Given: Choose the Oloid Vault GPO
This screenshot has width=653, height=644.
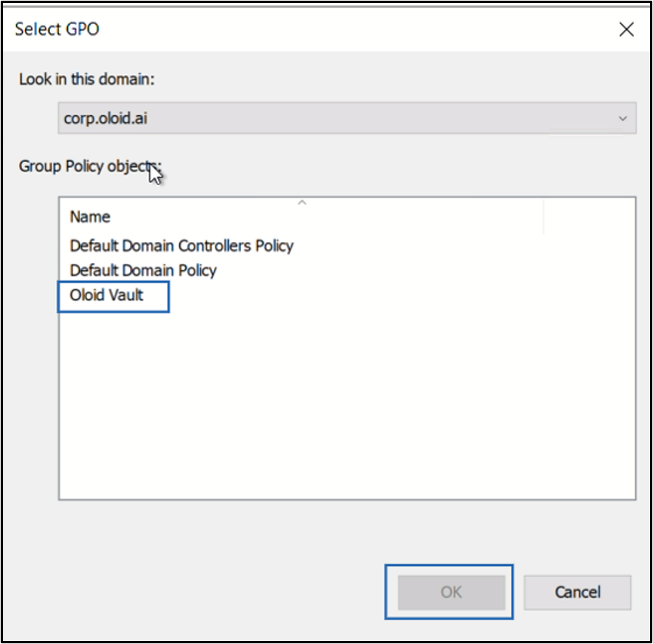Looking at the screenshot, I should point(107,295).
